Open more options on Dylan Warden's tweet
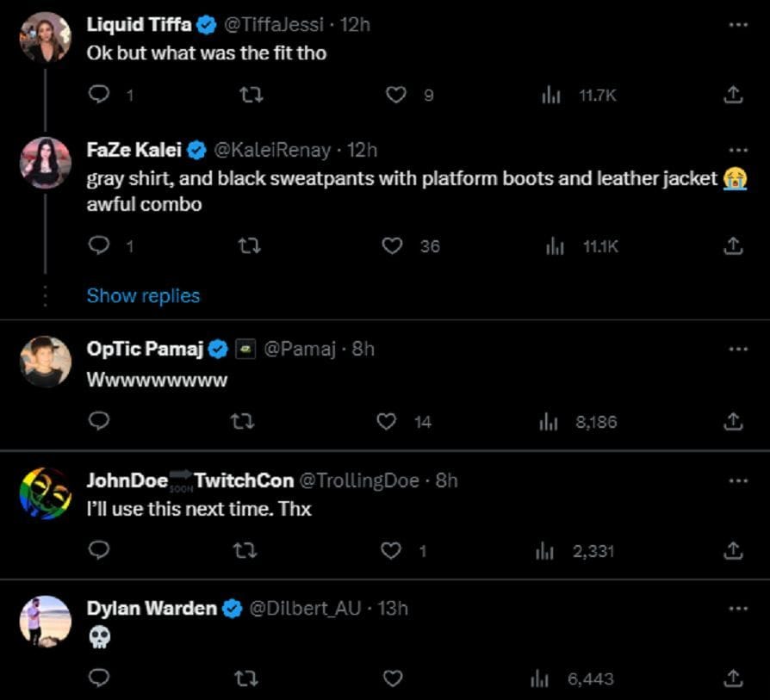Image resolution: width=770 pixels, height=700 pixels. point(737,608)
